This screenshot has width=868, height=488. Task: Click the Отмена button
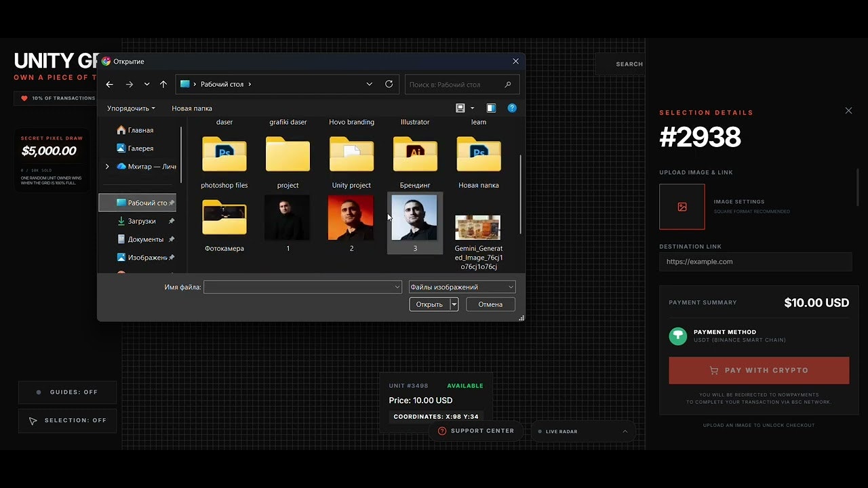pyautogui.click(x=490, y=304)
